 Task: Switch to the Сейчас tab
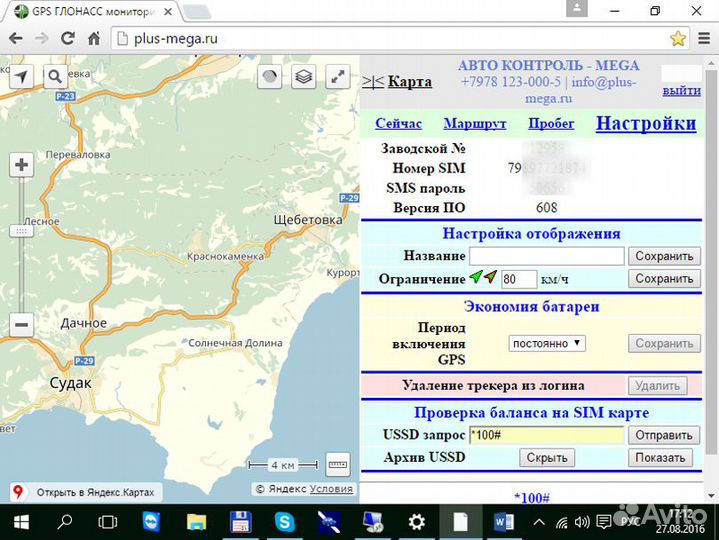click(x=398, y=123)
